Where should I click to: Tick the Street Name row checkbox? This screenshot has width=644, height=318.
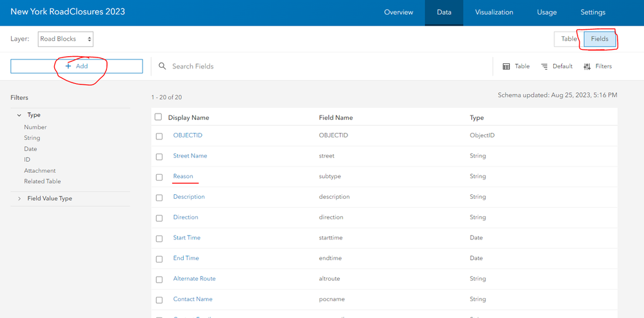(x=159, y=157)
